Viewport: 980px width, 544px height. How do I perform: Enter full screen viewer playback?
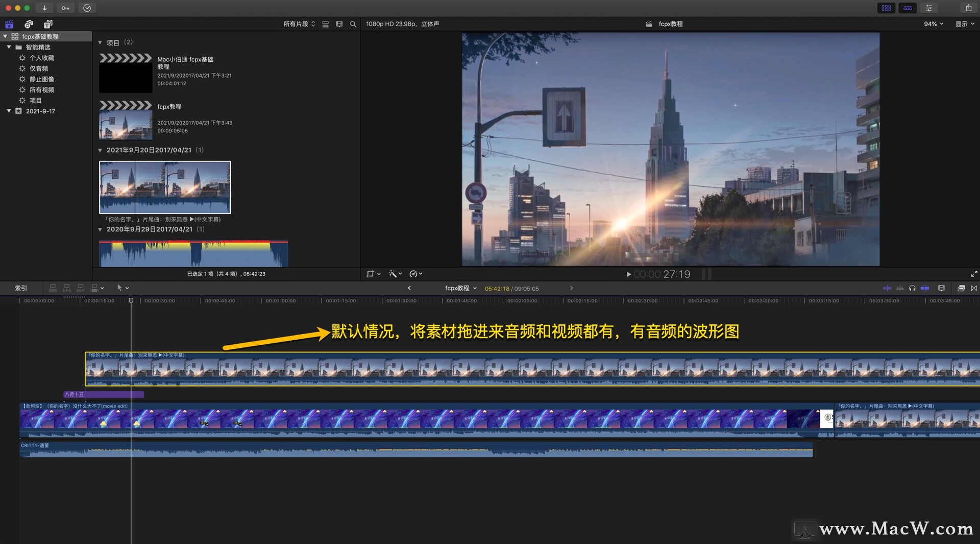tap(974, 274)
